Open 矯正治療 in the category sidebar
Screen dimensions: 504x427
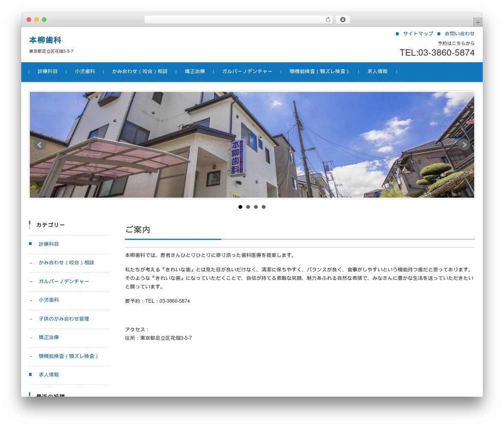click(x=49, y=338)
